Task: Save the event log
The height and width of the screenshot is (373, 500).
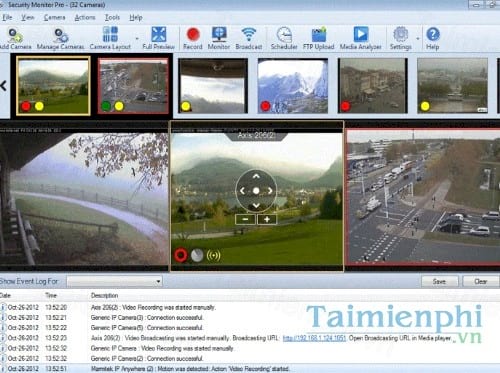Action: pos(440,282)
